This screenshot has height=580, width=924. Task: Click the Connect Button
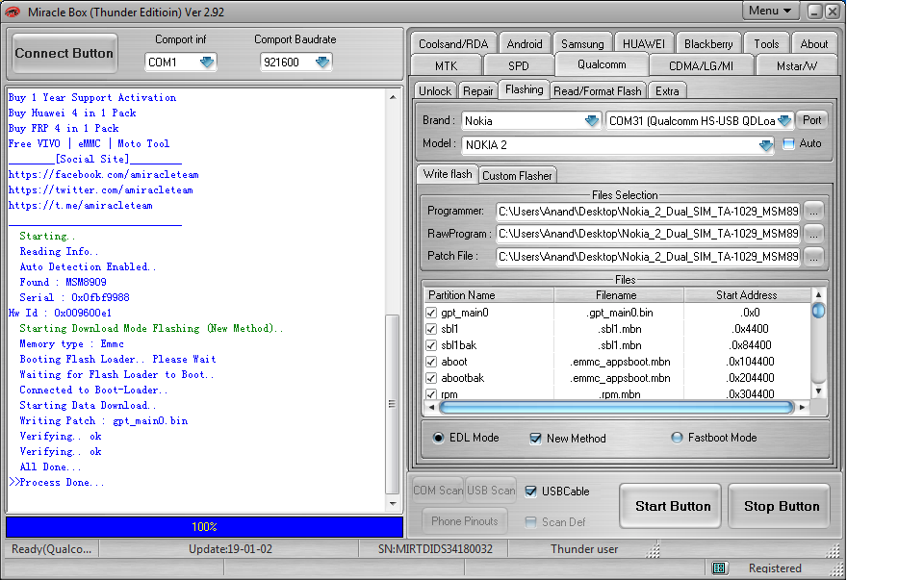[x=64, y=53]
